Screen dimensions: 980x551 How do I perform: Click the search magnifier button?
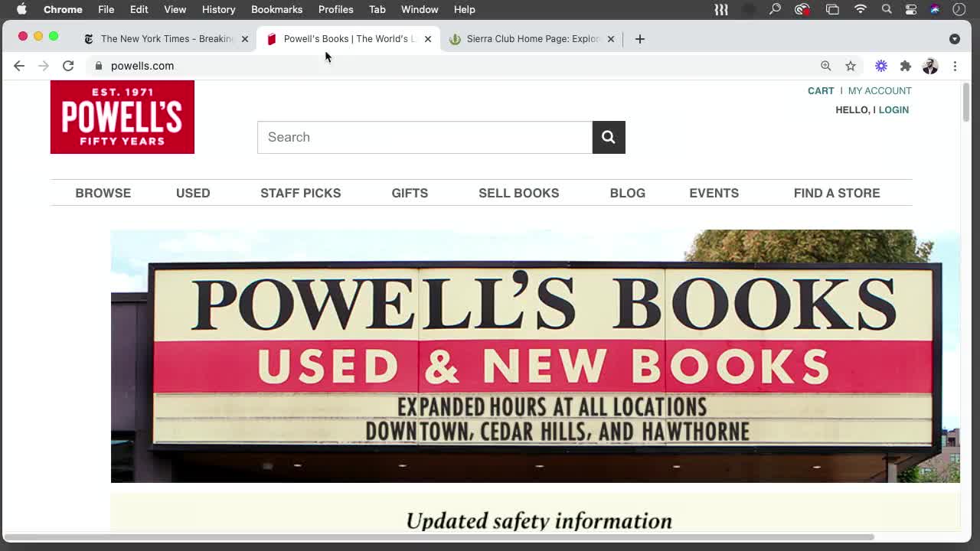tap(608, 137)
